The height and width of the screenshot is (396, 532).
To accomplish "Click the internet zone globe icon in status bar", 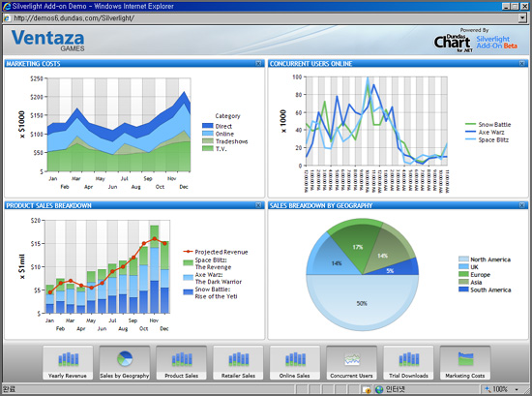I will 379,389.
